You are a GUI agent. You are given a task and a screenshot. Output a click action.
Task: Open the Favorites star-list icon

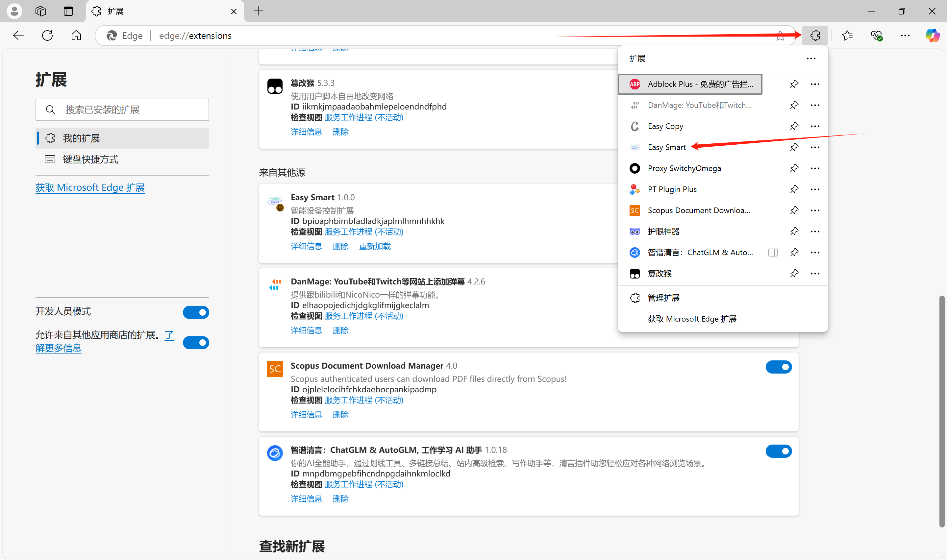click(847, 36)
